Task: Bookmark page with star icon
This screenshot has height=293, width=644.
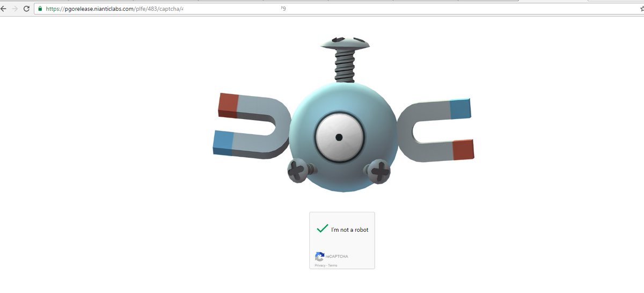Action: click(x=642, y=9)
